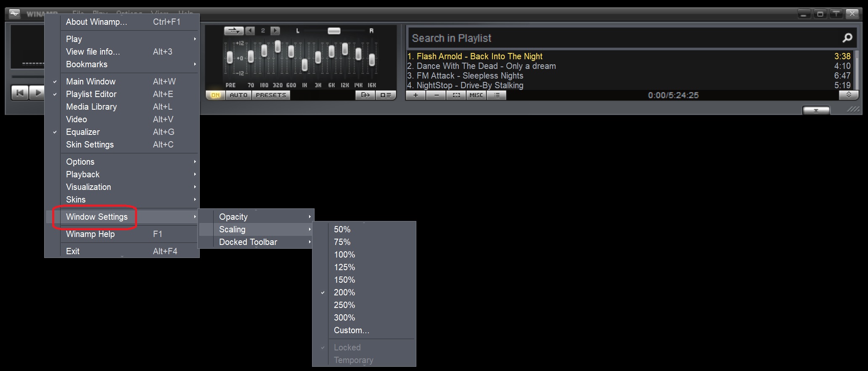The width and height of the screenshot is (868, 371).
Task: Uncheck Main Window in the menu
Action: point(122,82)
